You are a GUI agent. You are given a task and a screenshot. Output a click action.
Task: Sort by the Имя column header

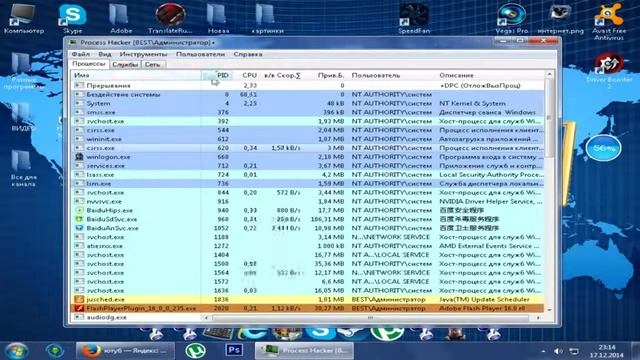pyautogui.click(x=136, y=75)
